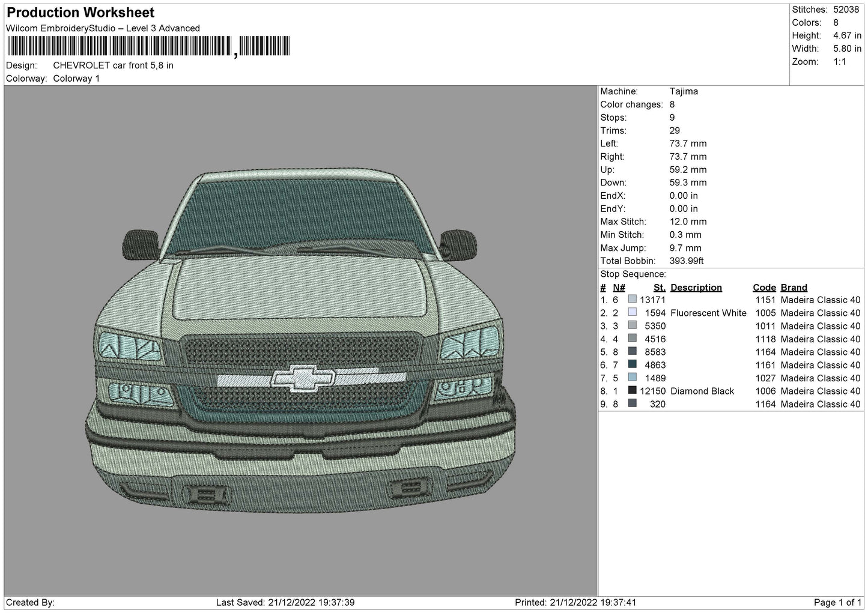Click stitch count 4863 in stop row 6

point(655,365)
